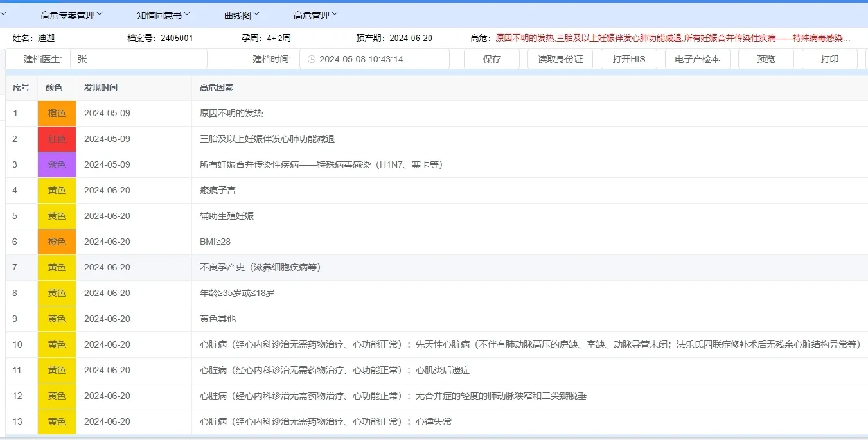The height and width of the screenshot is (440, 868).
Task: Select the 橙色 swatch for BMI≥28 row
Action: (57, 242)
